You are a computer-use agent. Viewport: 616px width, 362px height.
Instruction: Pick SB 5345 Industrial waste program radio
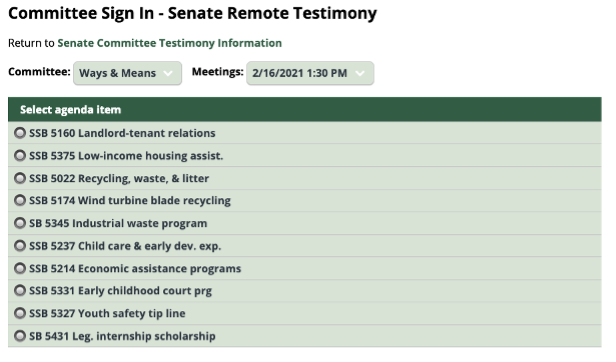click(20, 223)
